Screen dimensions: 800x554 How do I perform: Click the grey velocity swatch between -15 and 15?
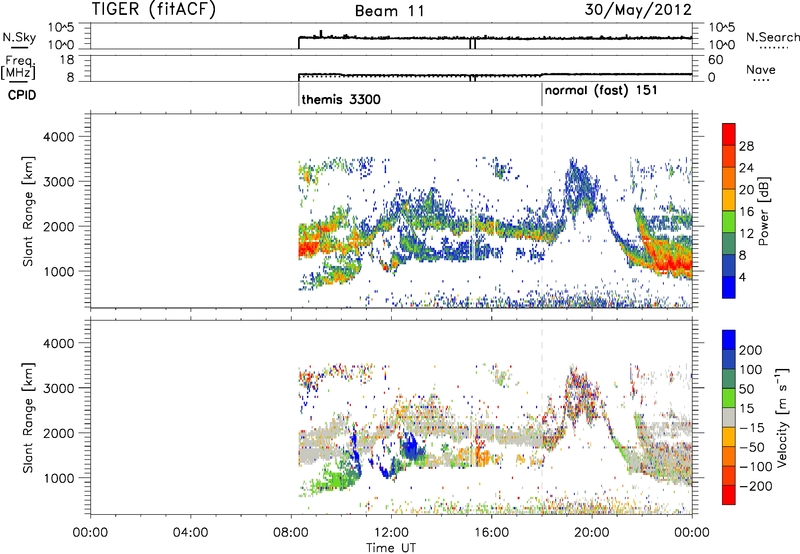[x=729, y=417]
